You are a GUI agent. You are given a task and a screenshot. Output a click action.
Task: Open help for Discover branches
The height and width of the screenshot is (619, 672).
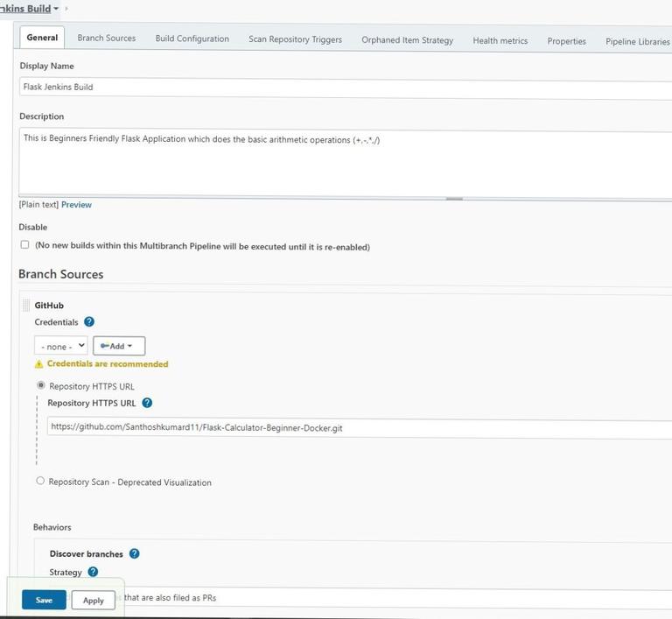[x=134, y=553]
